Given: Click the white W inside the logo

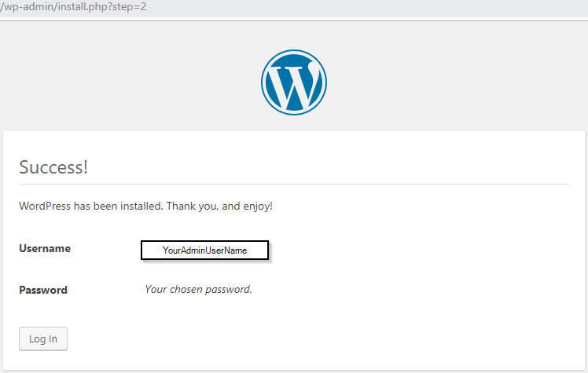Looking at the screenshot, I should tap(292, 85).
